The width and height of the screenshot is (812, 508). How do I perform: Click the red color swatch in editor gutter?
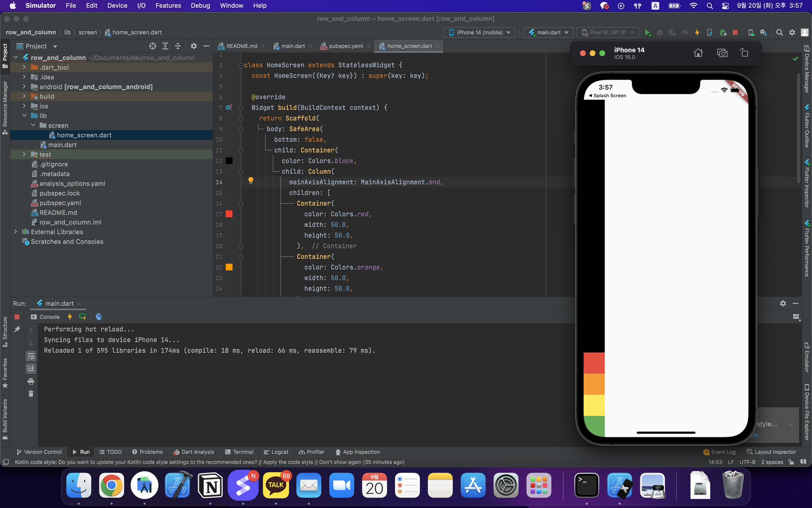click(229, 214)
